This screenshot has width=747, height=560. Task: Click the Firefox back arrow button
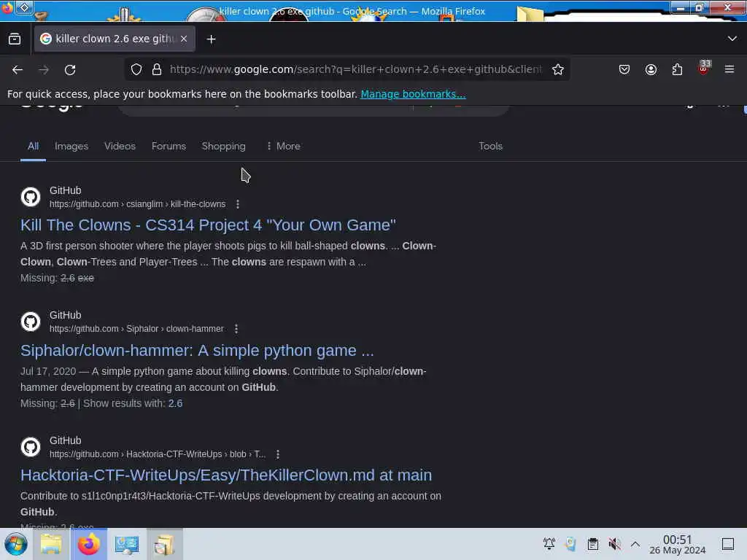click(x=18, y=70)
